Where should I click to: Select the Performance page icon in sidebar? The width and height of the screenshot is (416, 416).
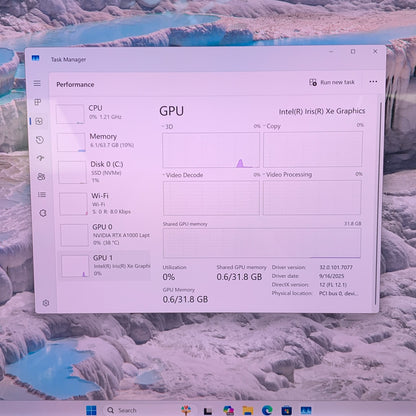[39, 121]
